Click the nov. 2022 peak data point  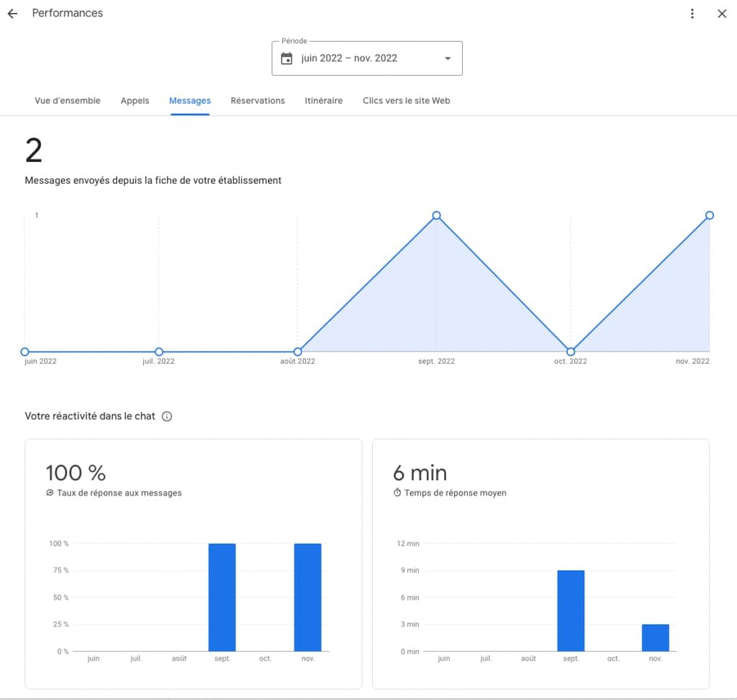tap(709, 215)
